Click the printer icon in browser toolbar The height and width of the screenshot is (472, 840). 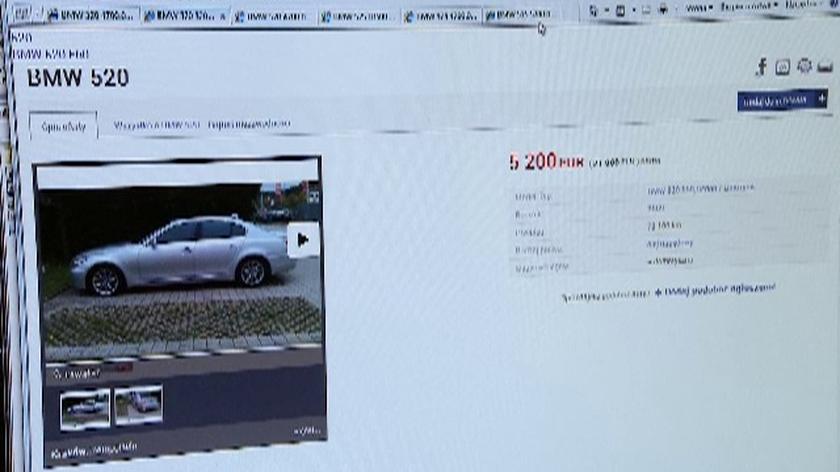662,10
